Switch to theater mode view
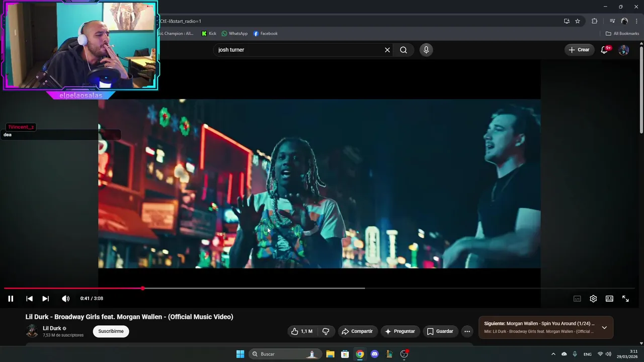 click(609, 299)
